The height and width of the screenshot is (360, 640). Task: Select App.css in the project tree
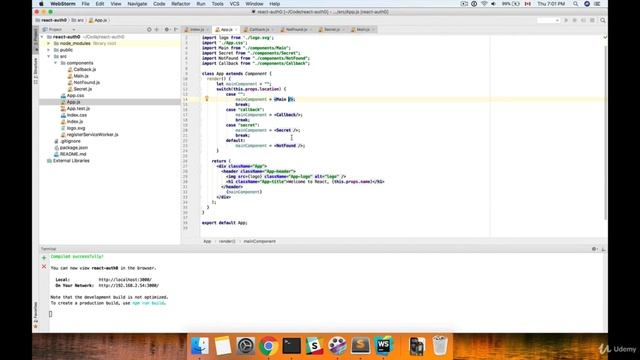pos(72,96)
